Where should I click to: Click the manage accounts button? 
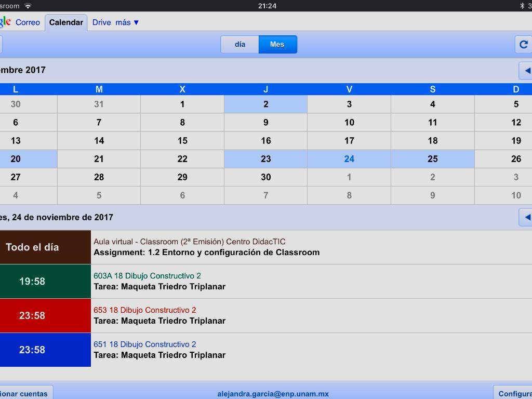point(25,393)
